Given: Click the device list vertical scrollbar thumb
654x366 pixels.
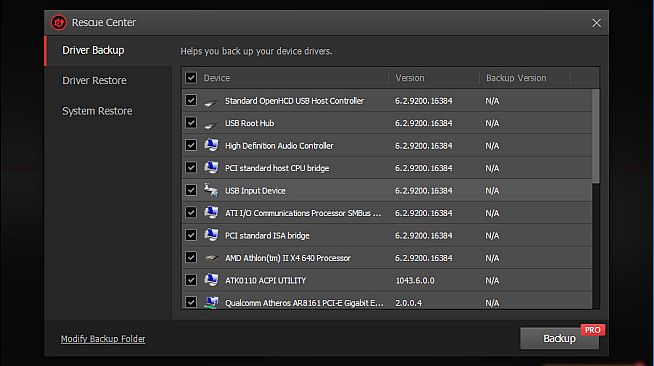Looking at the screenshot, I should [596, 136].
